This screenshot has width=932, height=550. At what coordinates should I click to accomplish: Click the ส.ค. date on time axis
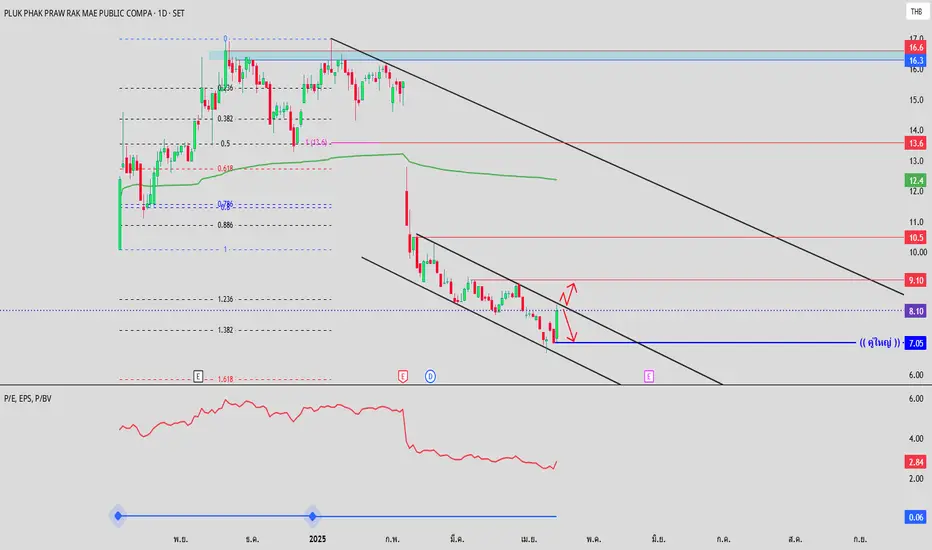point(795,539)
